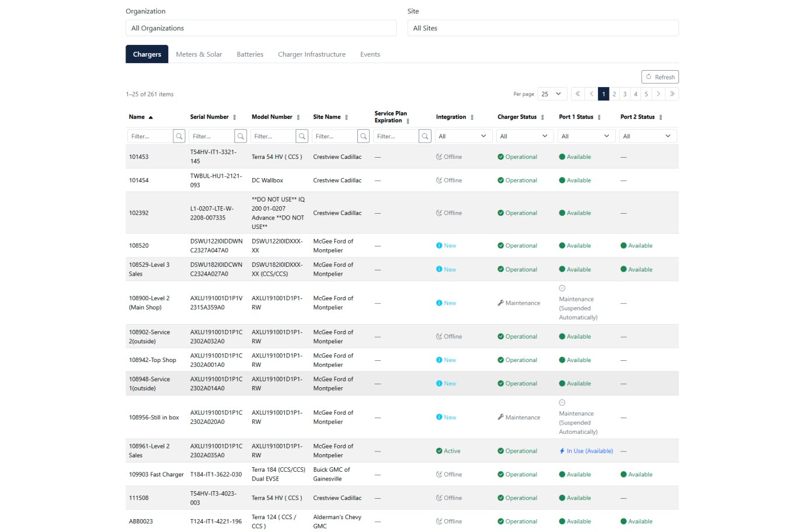
Task: Go to page 3
Action: [625, 94]
